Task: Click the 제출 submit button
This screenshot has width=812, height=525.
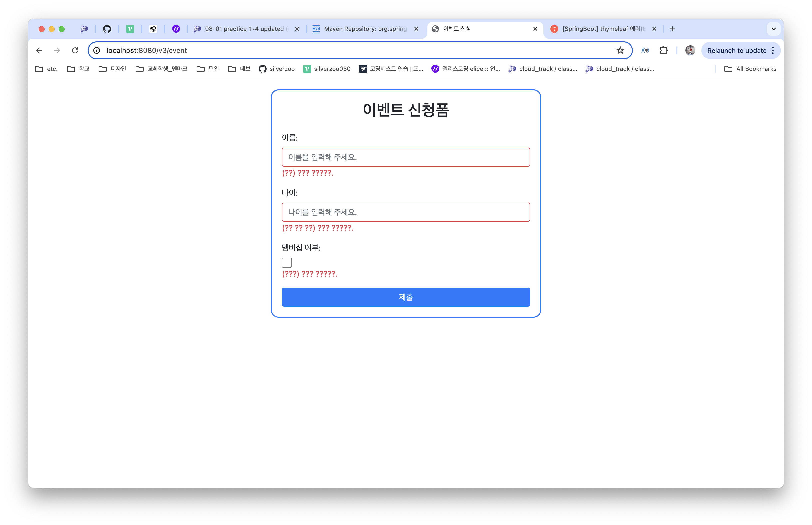Action: pos(405,297)
